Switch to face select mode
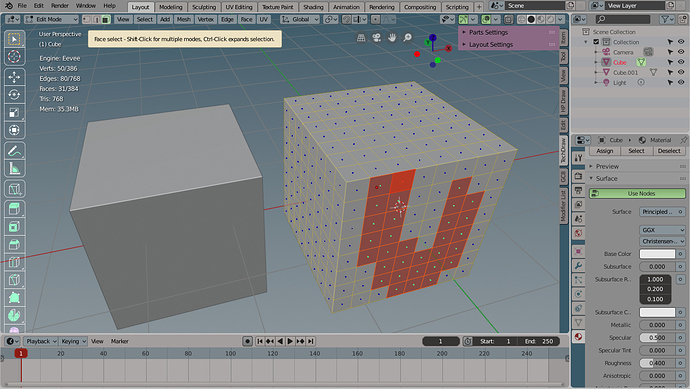The width and height of the screenshot is (690, 389). [105, 19]
